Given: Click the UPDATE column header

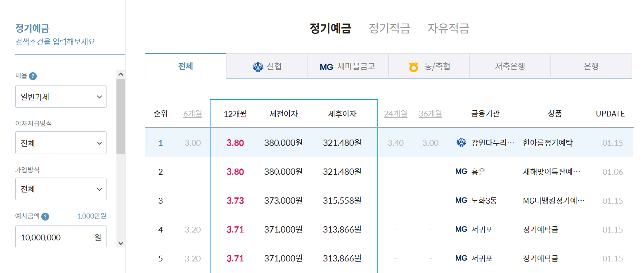Looking at the screenshot, I should (x=610, y=114).
